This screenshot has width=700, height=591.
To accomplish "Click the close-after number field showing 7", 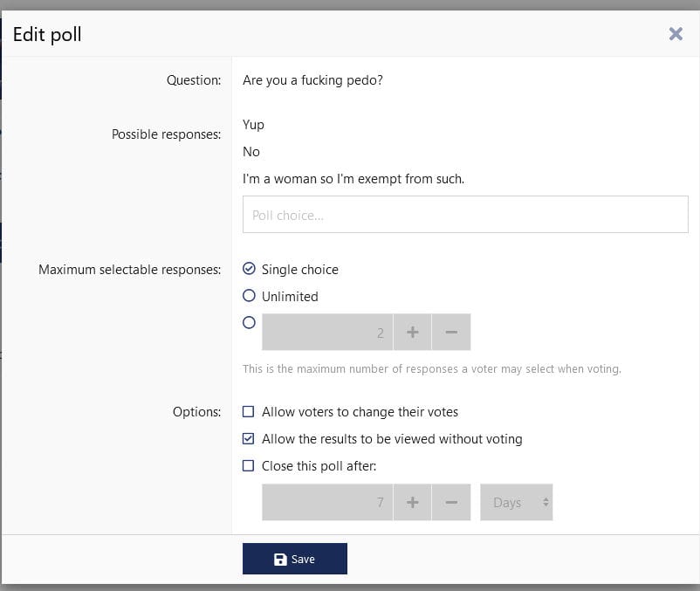I will (x=327, y=503).
